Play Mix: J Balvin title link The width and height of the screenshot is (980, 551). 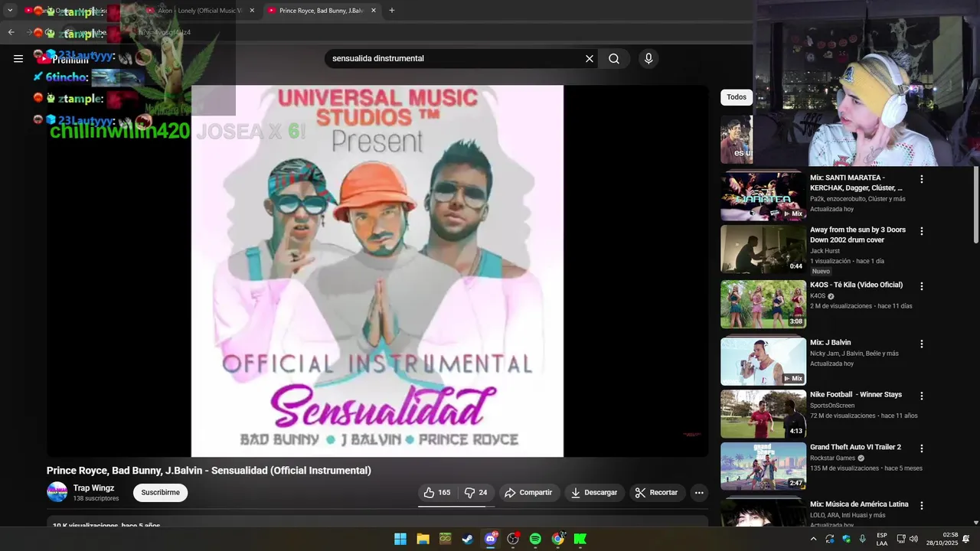[x=830, y=343]
